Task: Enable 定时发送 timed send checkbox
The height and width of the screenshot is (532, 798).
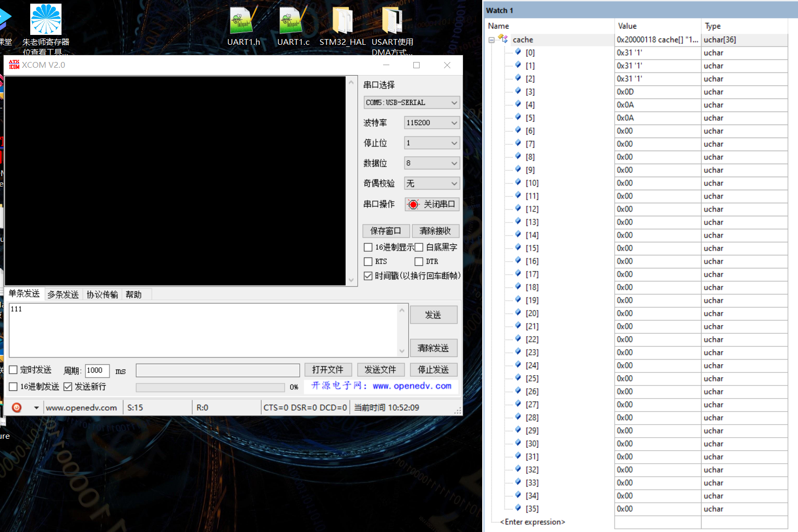Action: click(x=14, y=370)
